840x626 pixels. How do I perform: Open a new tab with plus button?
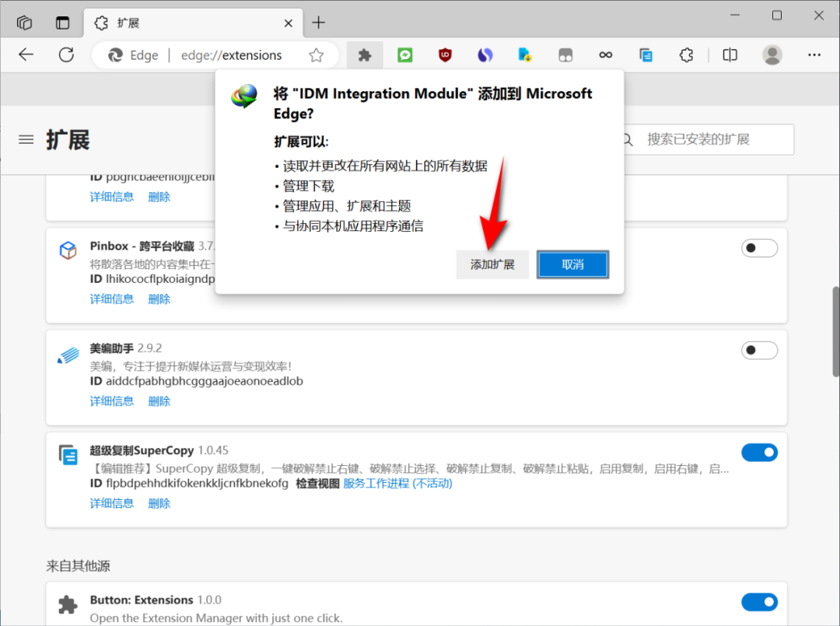pyautogui.click(x=318, y=23)
